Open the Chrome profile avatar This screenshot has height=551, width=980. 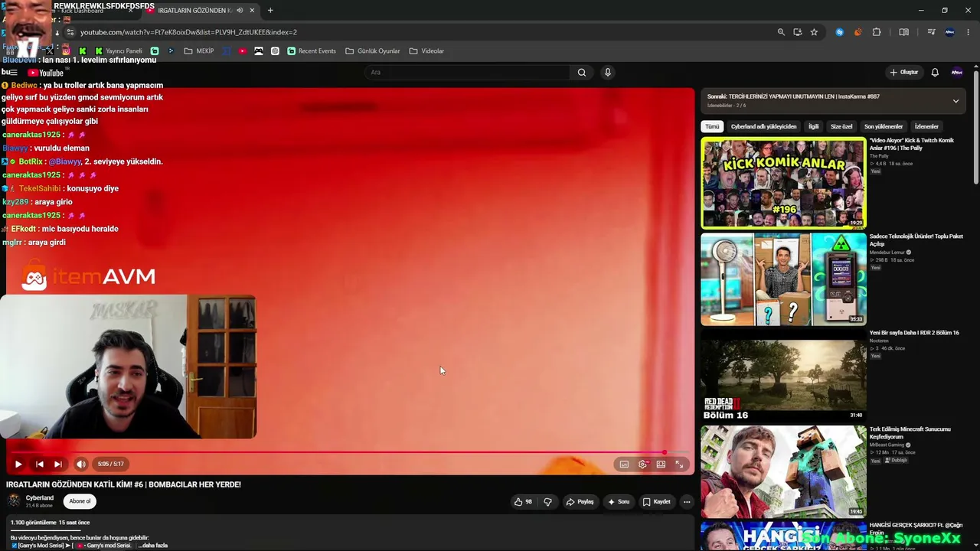click(950, 32)
